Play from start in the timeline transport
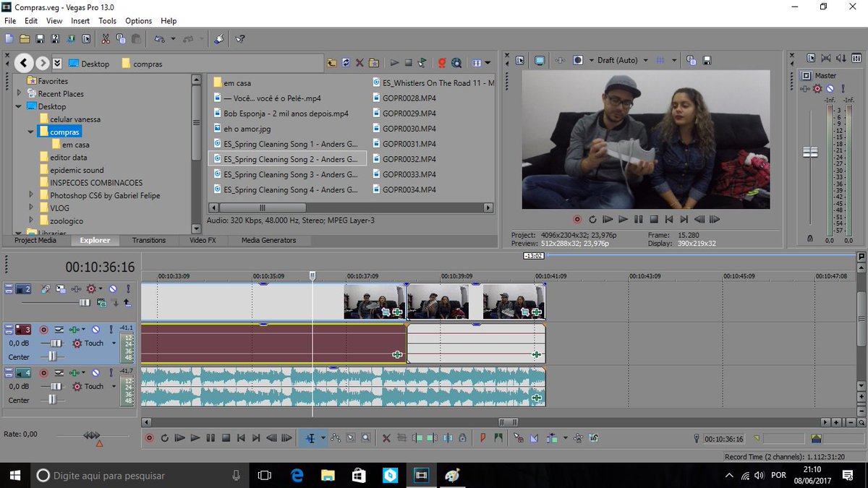 pos(180,437)
